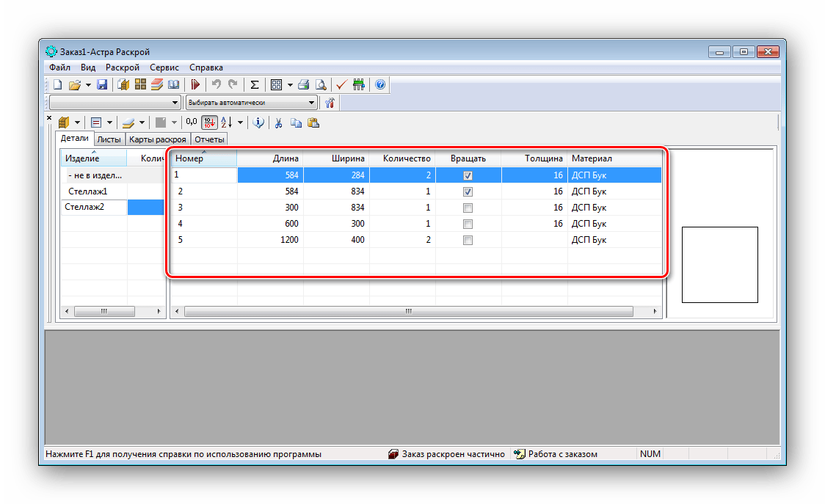
Task: Click the red-lined part list icon
Action: 96,123
